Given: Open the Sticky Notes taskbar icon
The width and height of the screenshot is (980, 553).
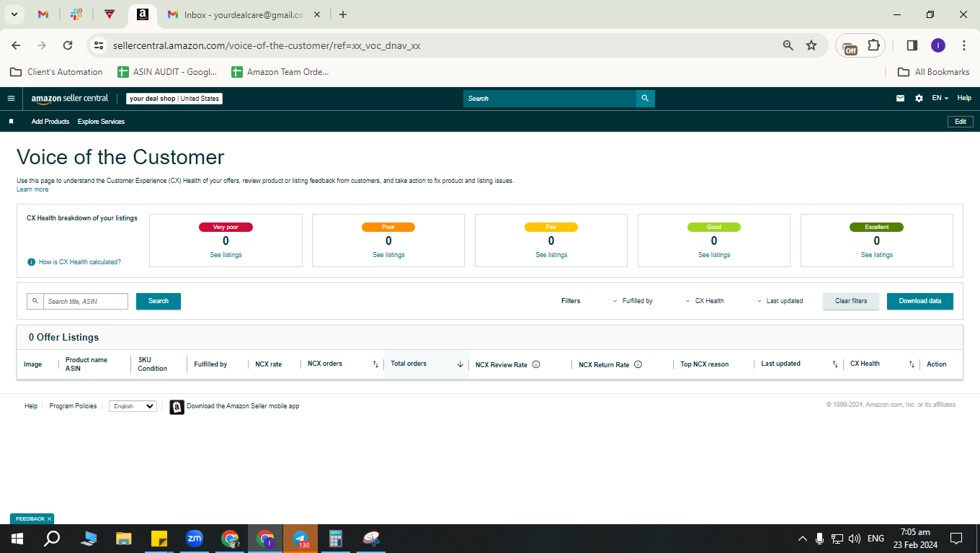Looking at the screenshot, I should click(x=159, y=539).
